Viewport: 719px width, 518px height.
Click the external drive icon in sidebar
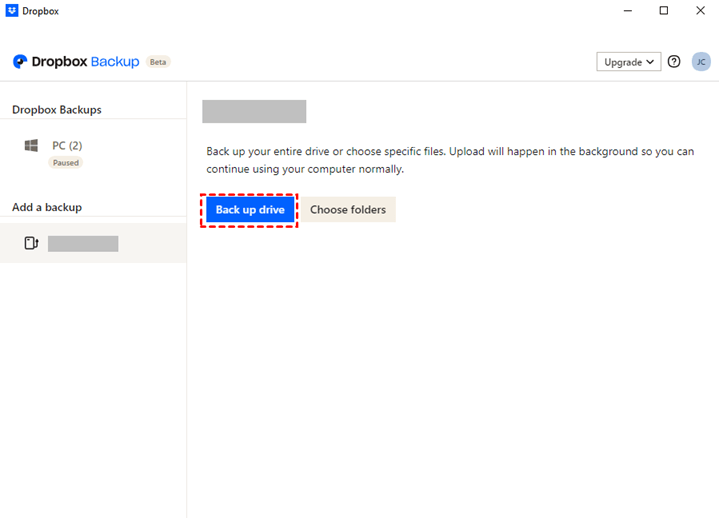(31, 243)
